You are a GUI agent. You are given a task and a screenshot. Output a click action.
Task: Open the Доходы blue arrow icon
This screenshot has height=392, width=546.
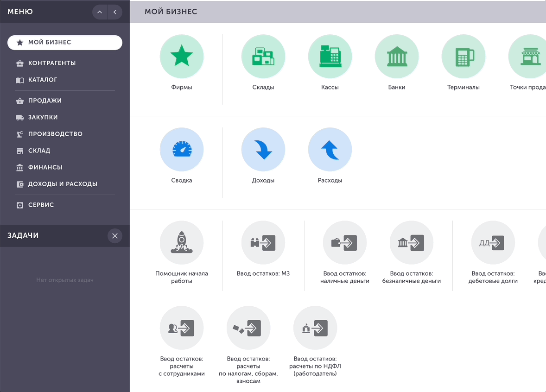tap(263, 149)
